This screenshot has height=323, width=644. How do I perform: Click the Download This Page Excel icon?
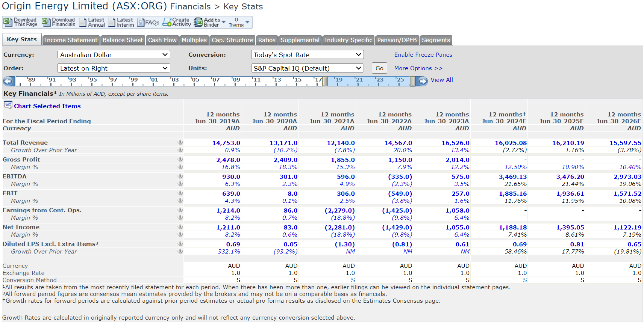[x=8, y=22]
